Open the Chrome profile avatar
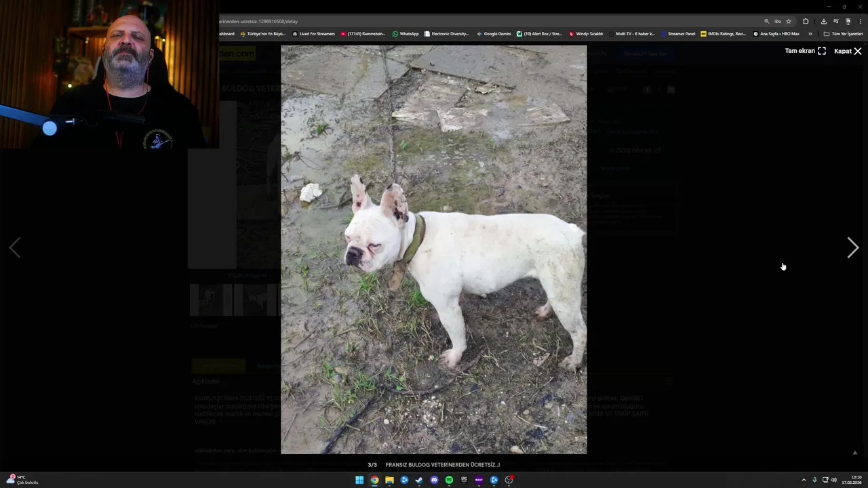This screenshot has width=868, height=488. pos(848,21)
